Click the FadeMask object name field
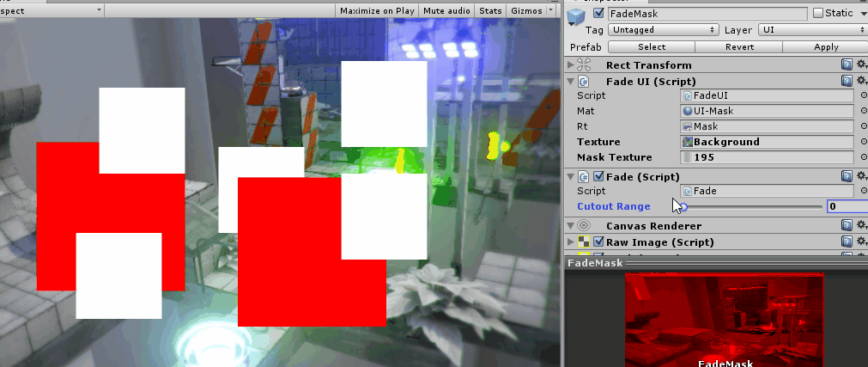 (x=707, y=13)
